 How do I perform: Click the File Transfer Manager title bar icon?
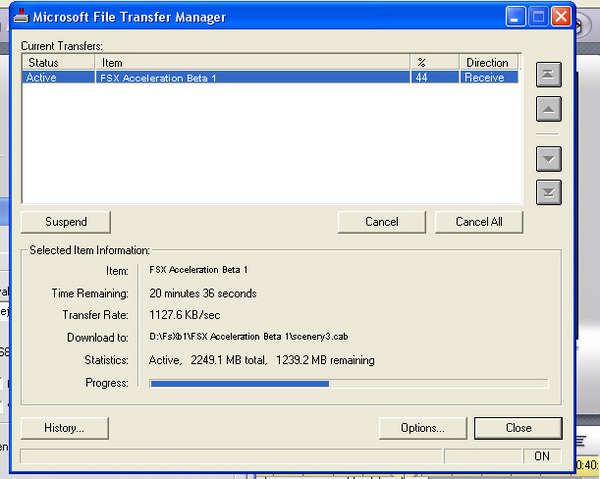21,16
